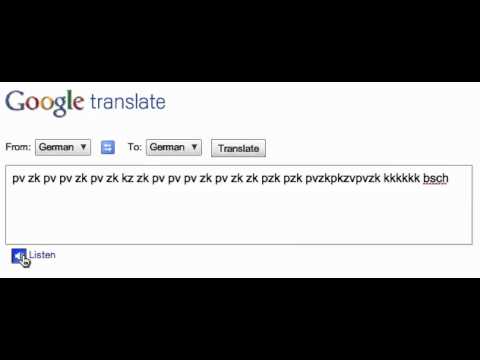Screen dimensions: 480x360
Task: Click the Google logo
Action: coord(44,103)
